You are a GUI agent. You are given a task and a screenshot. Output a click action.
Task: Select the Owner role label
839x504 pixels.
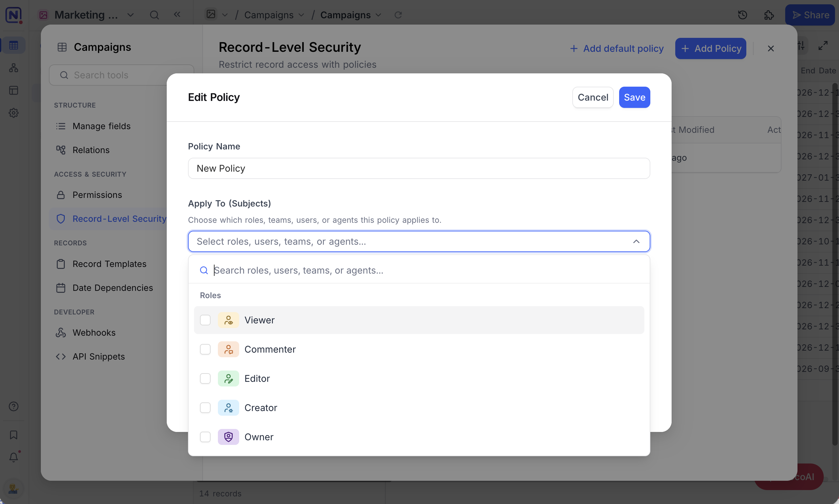coord(259,437)
